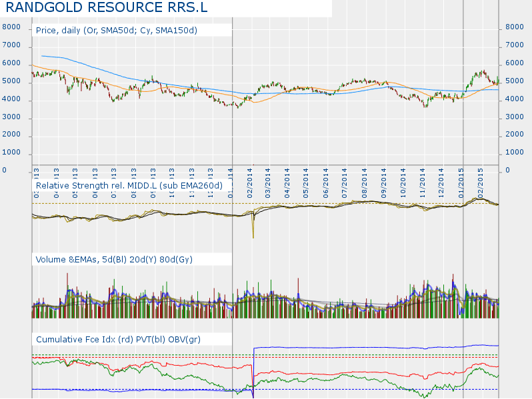Click the Volume & EMAs panel label
The height and width of the screenshot is (399, 532).
click(x=114, y=259)
